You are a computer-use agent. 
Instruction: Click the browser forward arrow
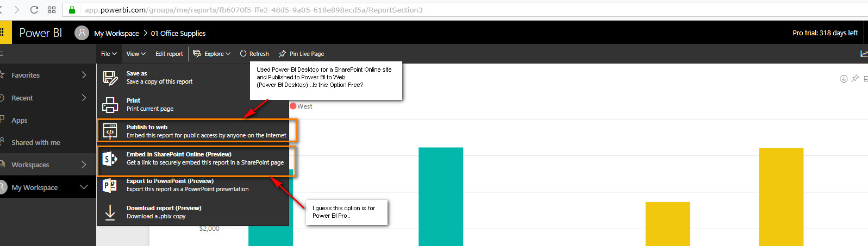coord(16,10)
